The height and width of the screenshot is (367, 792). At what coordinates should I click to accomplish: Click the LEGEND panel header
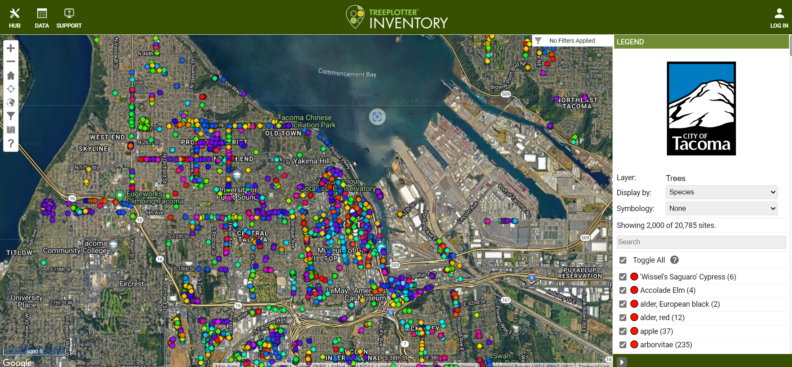[701, 42]
